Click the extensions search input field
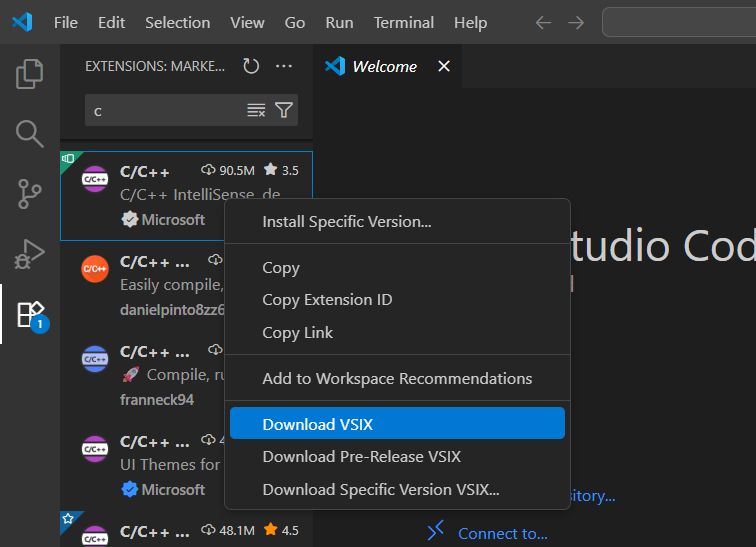 (x=165, y=110)
